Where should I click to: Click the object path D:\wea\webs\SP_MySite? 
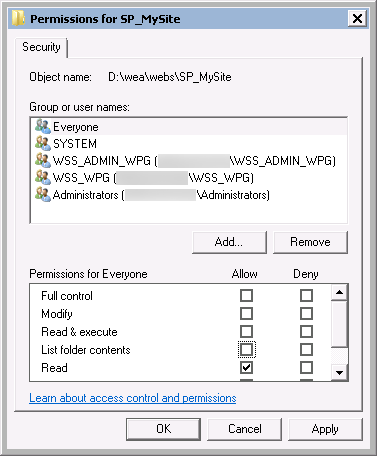[170, 77]
